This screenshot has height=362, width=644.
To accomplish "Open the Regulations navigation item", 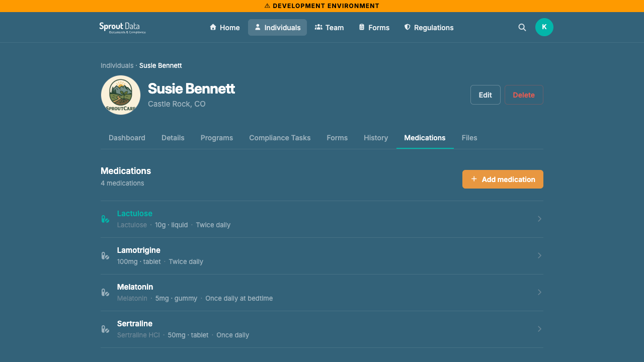I will (429, 28).
